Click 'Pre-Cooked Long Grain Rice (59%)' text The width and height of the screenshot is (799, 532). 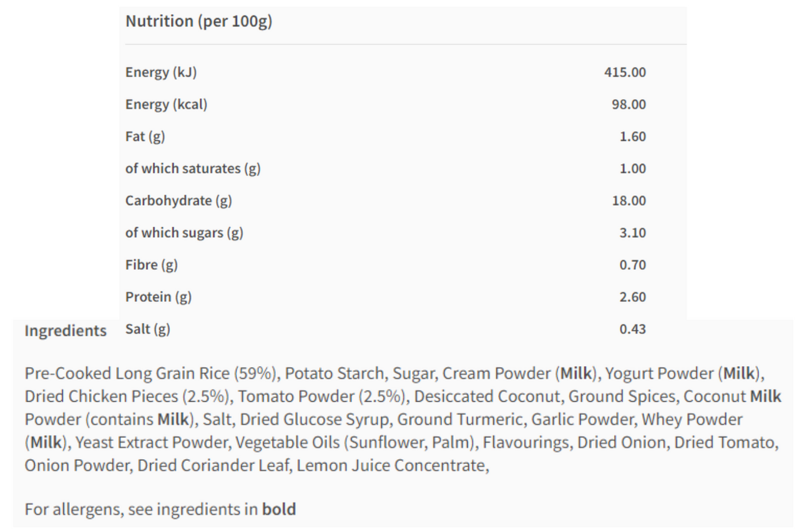[150, 374]
